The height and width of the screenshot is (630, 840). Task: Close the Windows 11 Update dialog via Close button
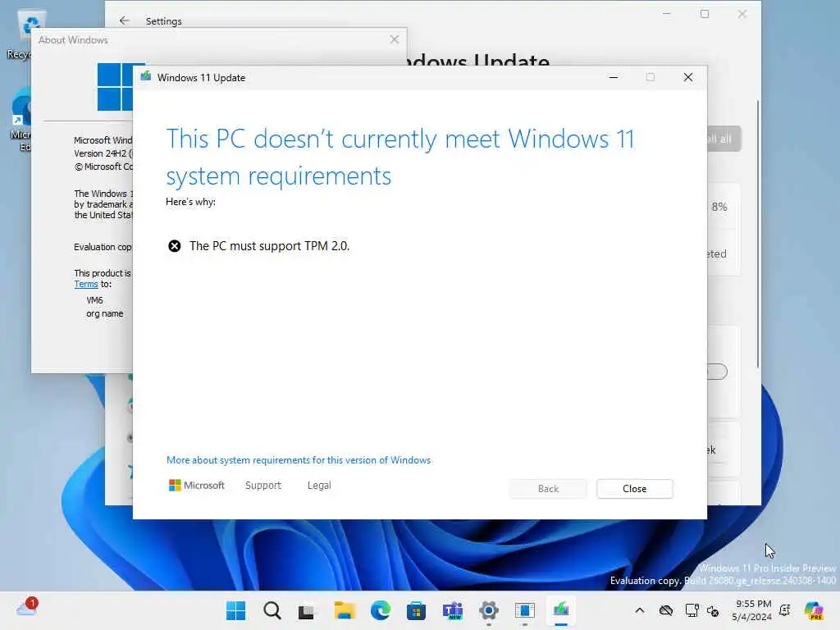[634, 489]
